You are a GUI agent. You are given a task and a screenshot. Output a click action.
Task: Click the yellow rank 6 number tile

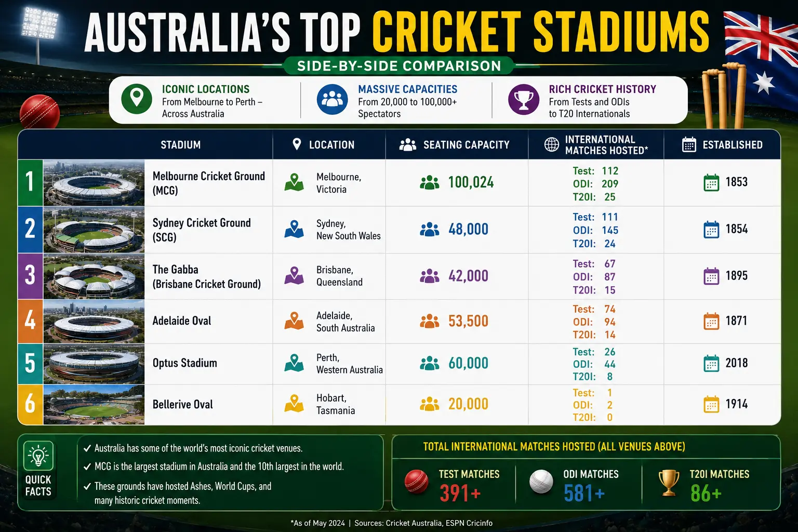tap(31, 405)
